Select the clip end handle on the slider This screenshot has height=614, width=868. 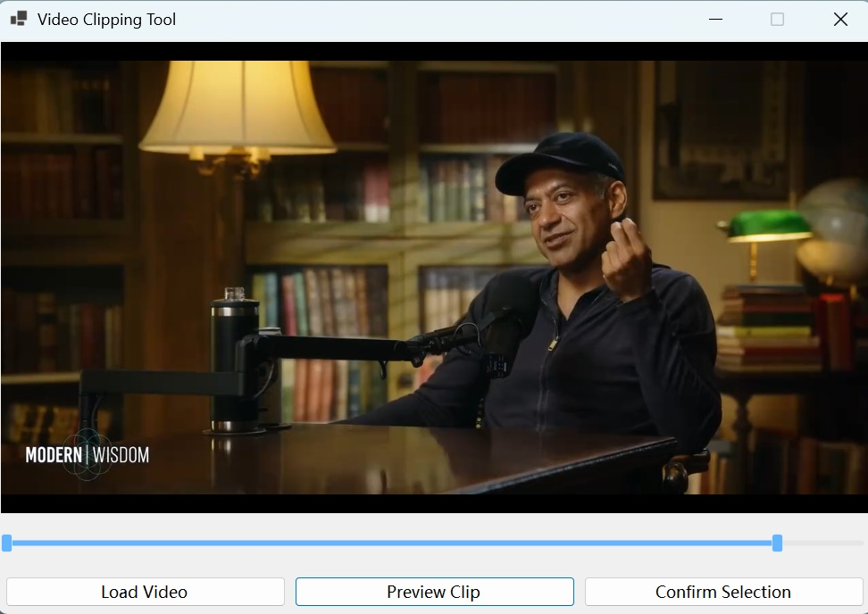pyautogui.click(x=777, y=542)
